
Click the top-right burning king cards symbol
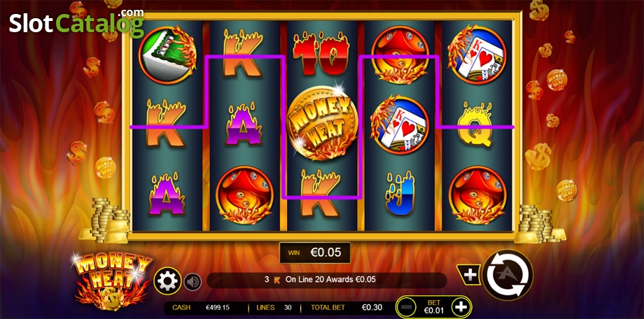[x=477, y=54]
